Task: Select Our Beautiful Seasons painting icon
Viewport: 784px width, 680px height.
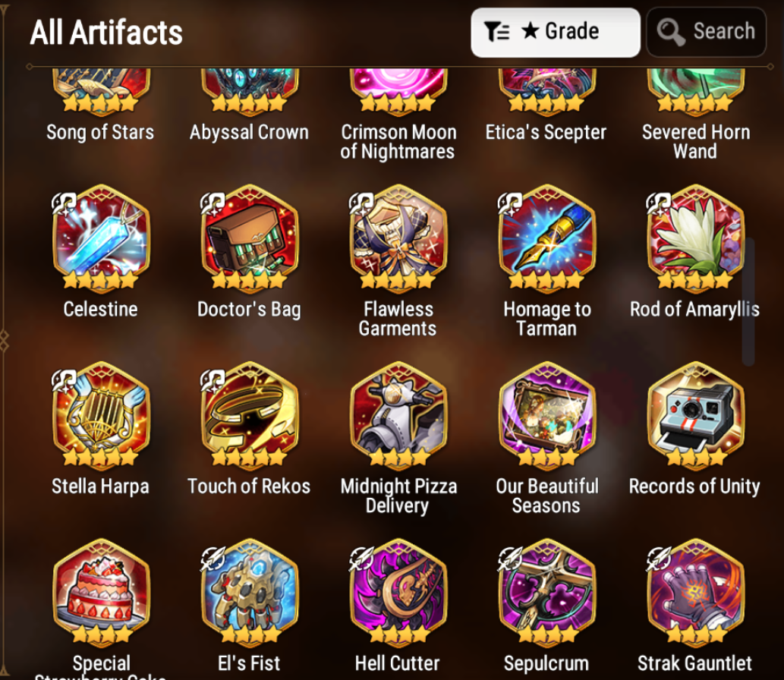Action: click(x=547, y=415)
